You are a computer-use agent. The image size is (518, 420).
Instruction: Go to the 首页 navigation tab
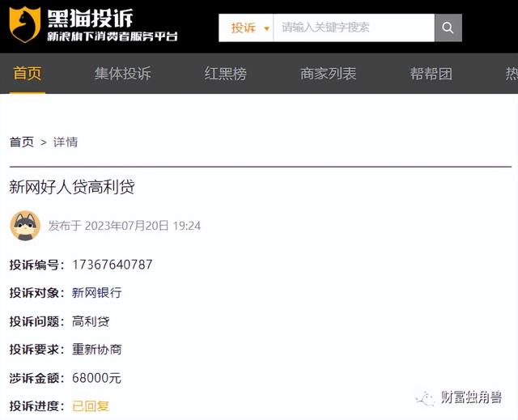[28, 74]
